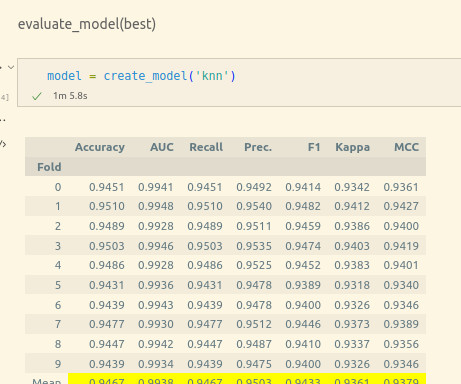This screenshot has height=384, width=461.
Task: Select fold 1 precision value 0.9540
Action: [254, 206]
